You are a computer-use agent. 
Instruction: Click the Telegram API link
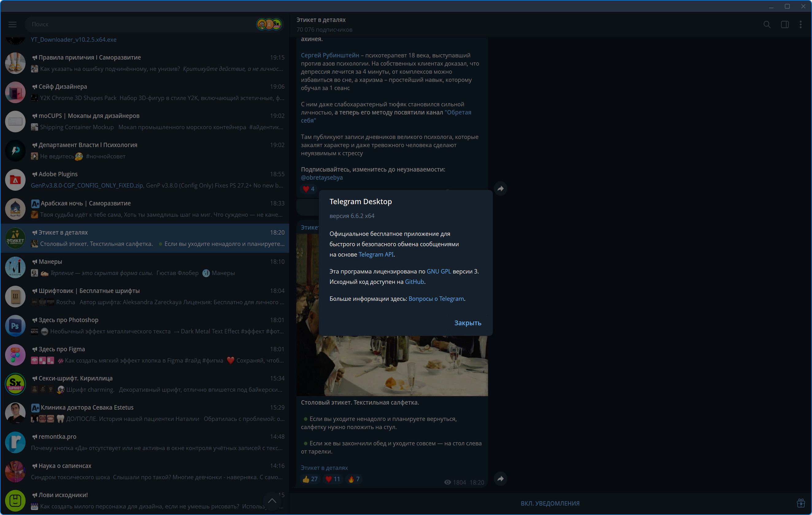(x=376, y=254)
